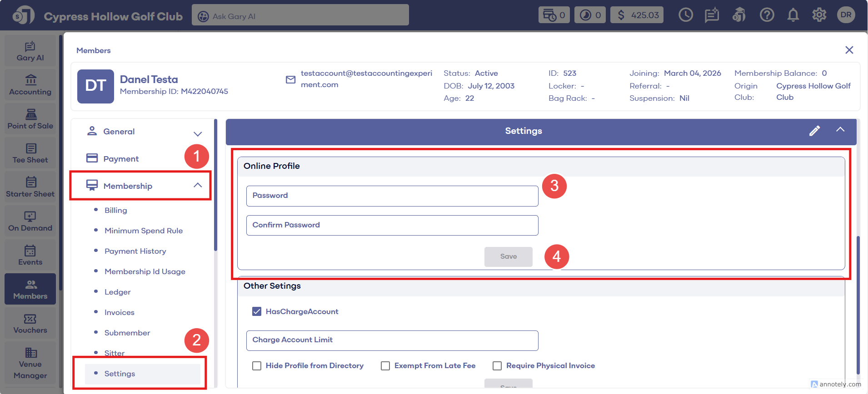Screen dimensions: 868x394
Task: Collapse the Settings panel chevron
Action: (x=840, y=130)
